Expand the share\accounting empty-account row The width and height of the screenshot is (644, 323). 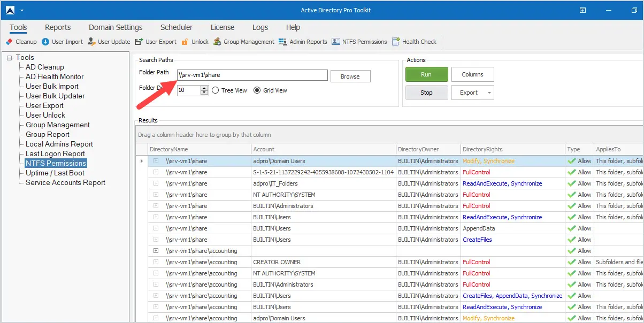coord(156,251)
